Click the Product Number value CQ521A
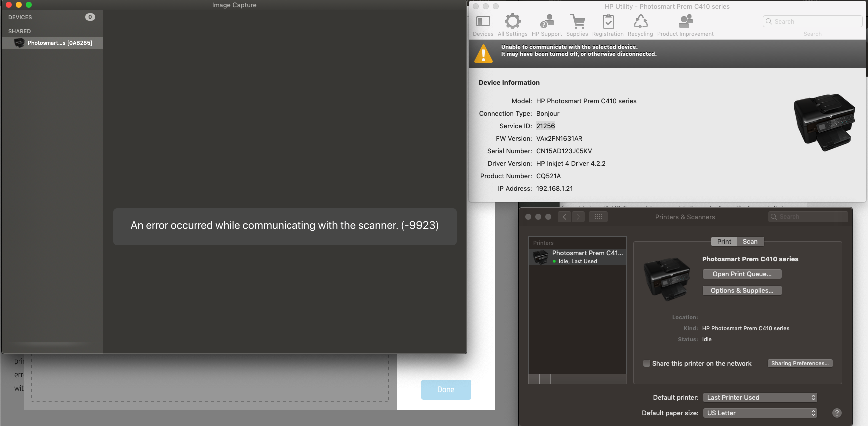 [548, 176]
